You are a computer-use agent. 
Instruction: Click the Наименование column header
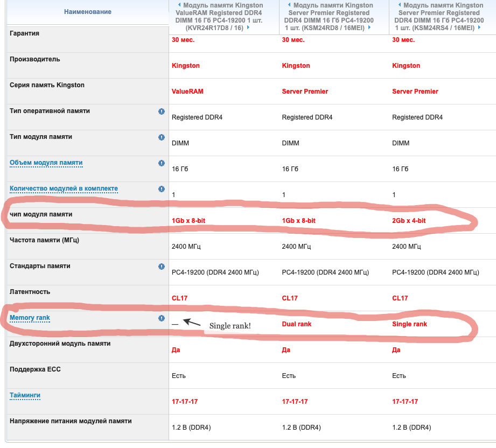click(88, 12)
